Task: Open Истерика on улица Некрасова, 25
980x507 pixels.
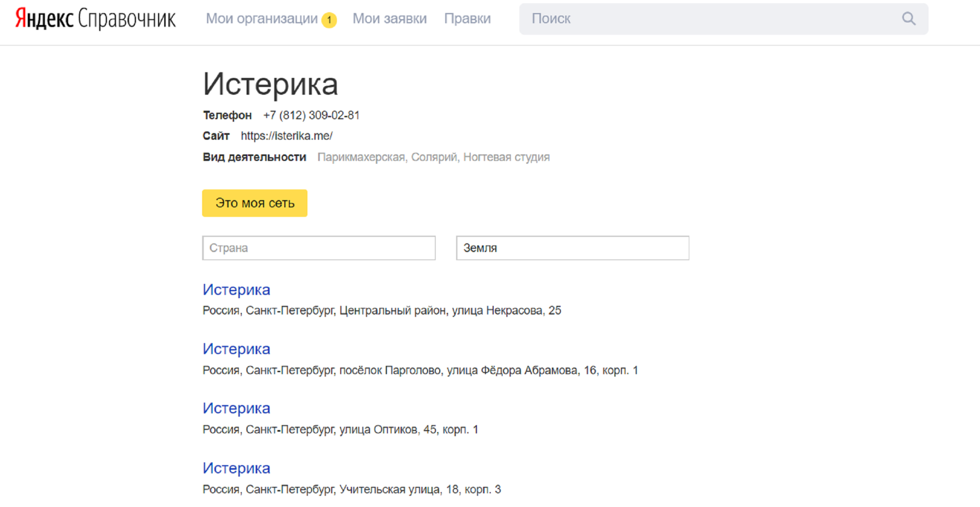Action: 236,289
